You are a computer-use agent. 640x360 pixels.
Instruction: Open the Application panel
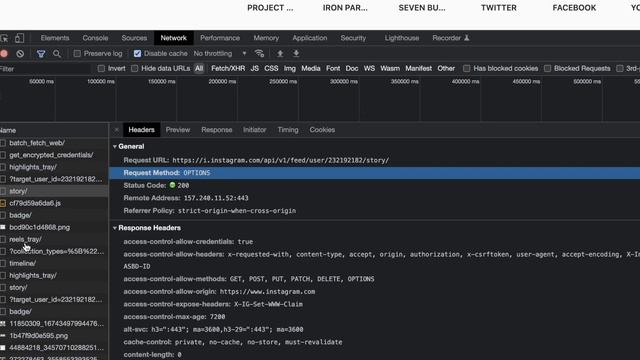[x=310, y=38]
